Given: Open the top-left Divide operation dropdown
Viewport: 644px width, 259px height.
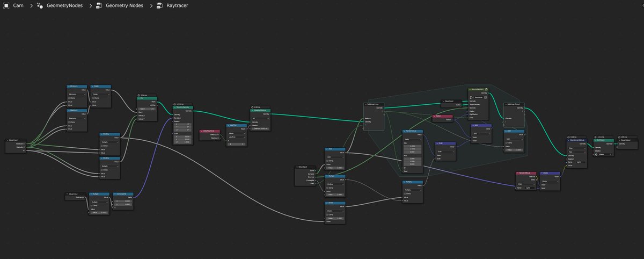Looking at the screenshot, I should (x=101, y=94).
